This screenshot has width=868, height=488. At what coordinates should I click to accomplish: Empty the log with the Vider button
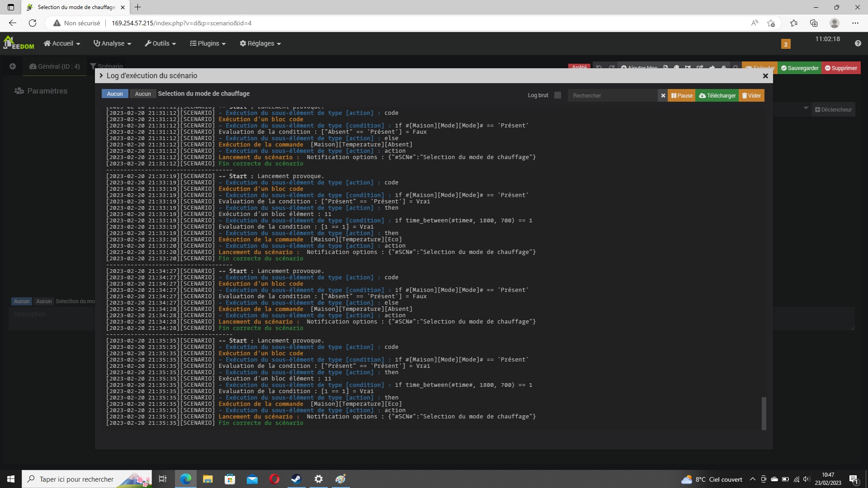751,95
